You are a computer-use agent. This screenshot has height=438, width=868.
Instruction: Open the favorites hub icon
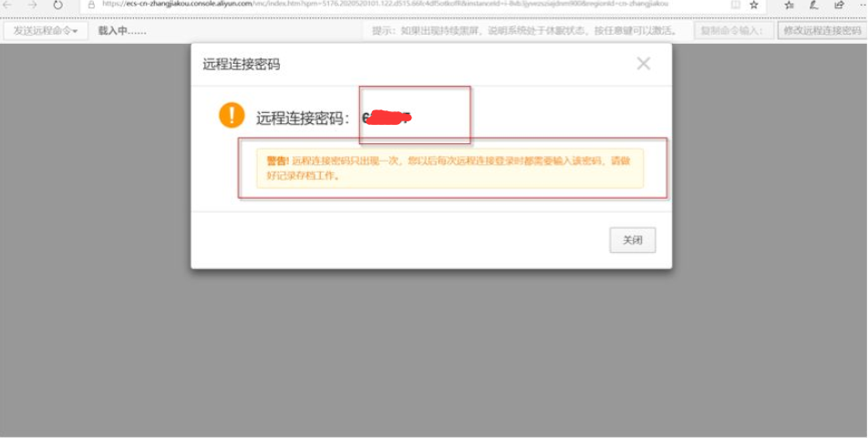(x=790, y=5)
